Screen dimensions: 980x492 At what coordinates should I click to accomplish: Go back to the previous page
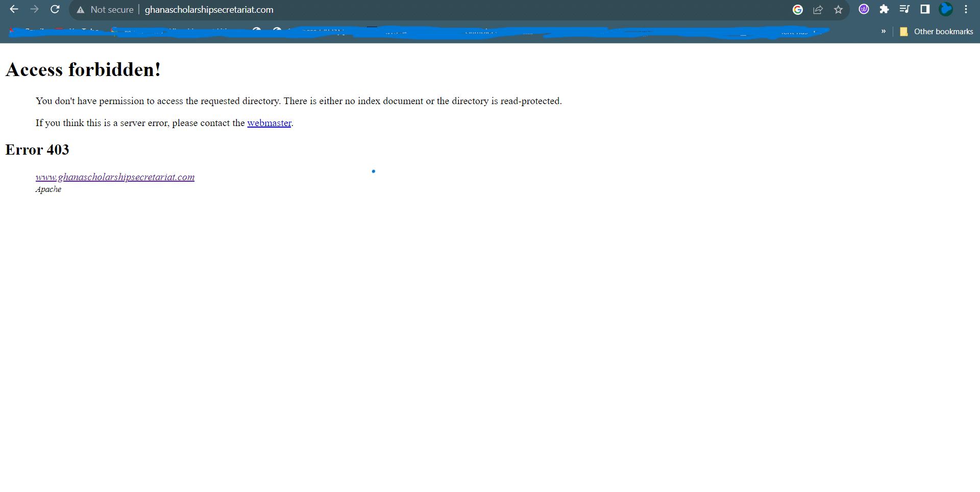(14, 9)
